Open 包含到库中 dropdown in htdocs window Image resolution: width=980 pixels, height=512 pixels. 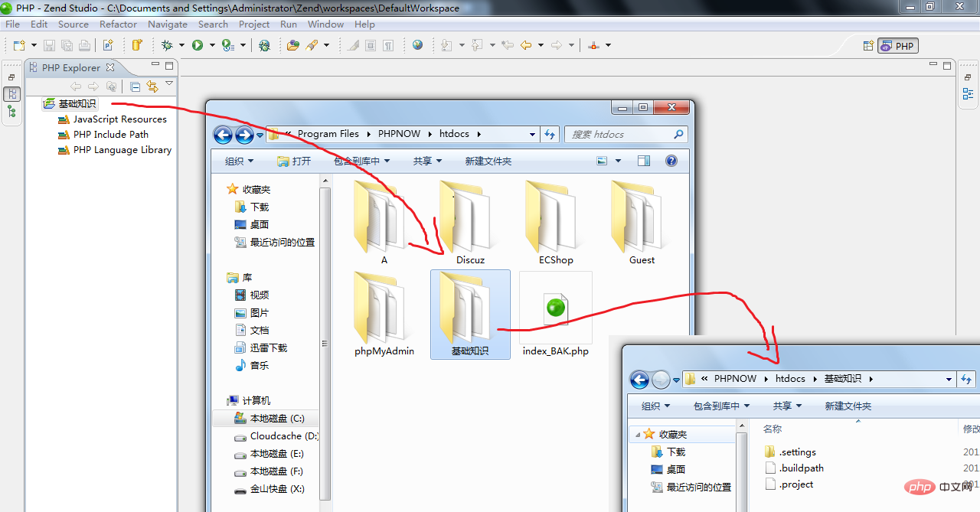point(362,161)
